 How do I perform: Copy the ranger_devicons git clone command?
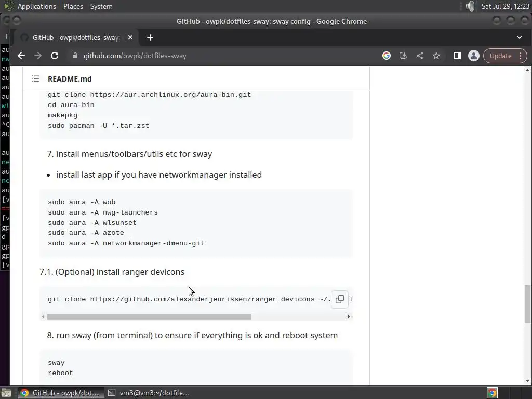click(x=340, y=299)
